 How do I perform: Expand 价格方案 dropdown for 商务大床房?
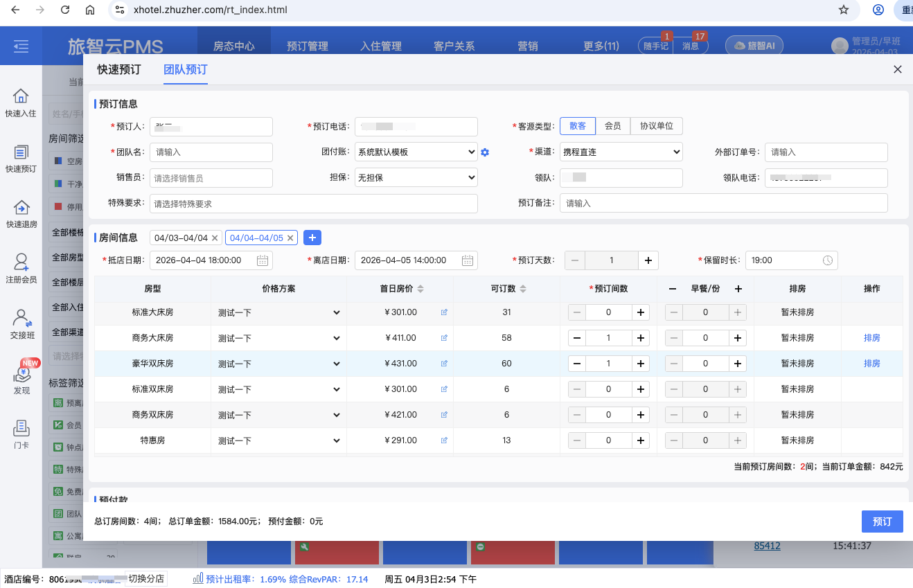pyautogui.click(x=278, y=338)
